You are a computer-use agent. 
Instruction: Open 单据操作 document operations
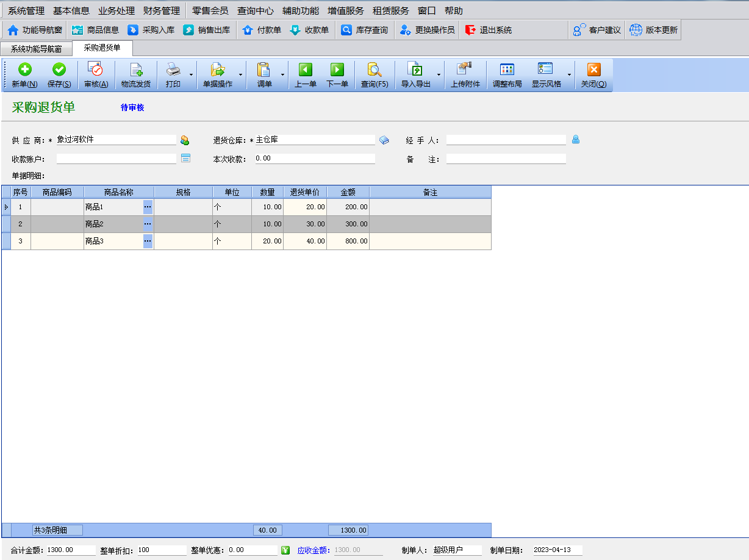218,75
